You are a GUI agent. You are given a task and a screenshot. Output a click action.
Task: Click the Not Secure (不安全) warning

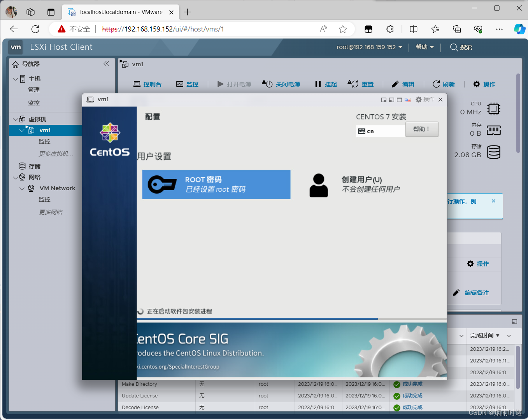click(x=74, y=29)
